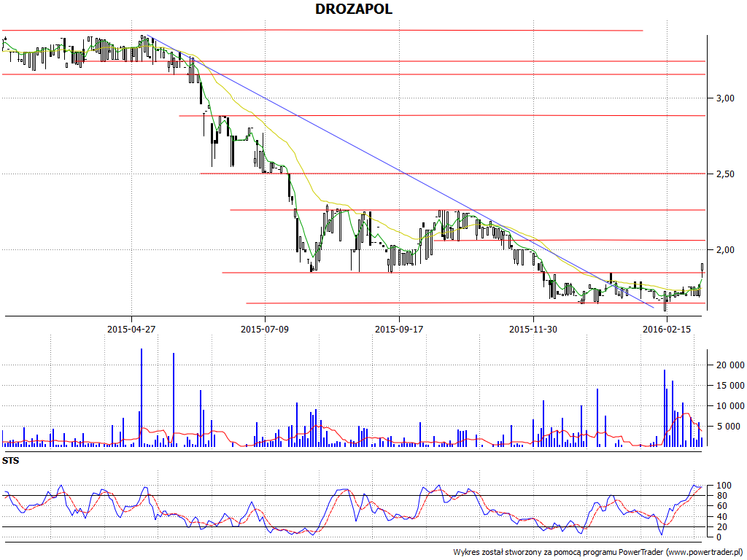The height and width of the screenshot is (560, 747).
Task: Click the 2,50 price axis label
Action: pos(725,174)
